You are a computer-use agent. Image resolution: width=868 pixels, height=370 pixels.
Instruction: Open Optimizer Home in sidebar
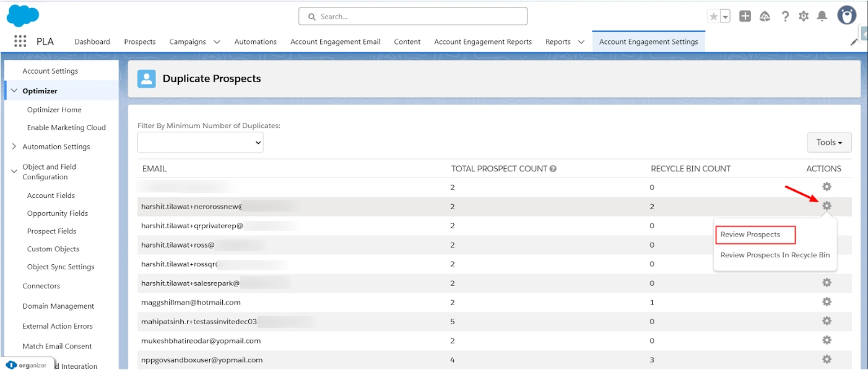[x=54, y=110]
